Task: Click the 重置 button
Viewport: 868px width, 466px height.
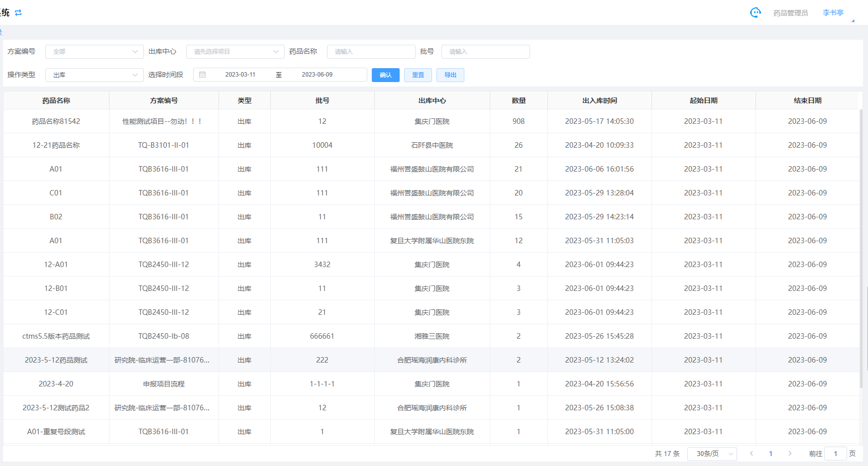Action: click(418, 75)
